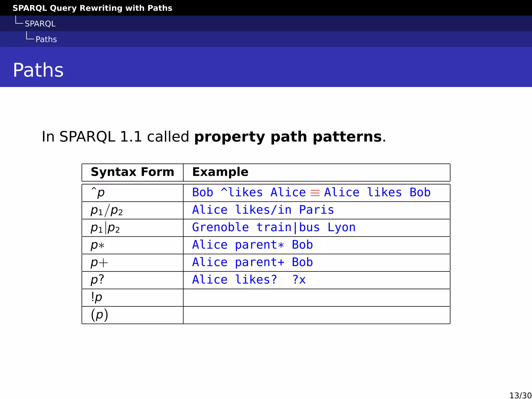This screenshot has width=532, height=399.
Task: Select the bold 'property path patterns' text
Action: pos(288,137)
